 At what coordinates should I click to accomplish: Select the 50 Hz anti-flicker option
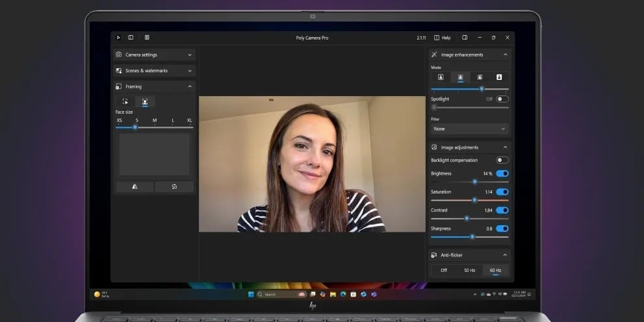pos(469,270)
